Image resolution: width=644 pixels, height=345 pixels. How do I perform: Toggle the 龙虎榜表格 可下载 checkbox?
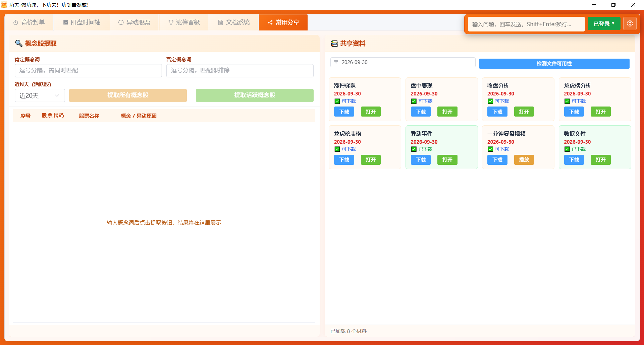[337, 149]
